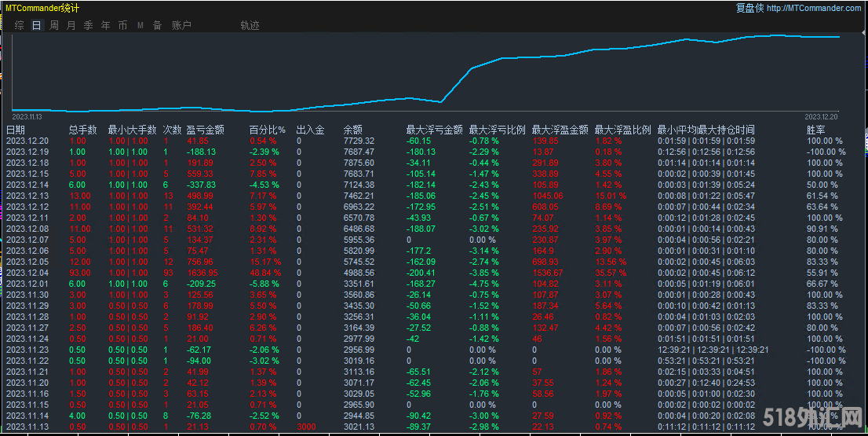Select the 综 (overview) stats button
The height and width of the screenshot is (436, 868).
click(x=20, y=25)
